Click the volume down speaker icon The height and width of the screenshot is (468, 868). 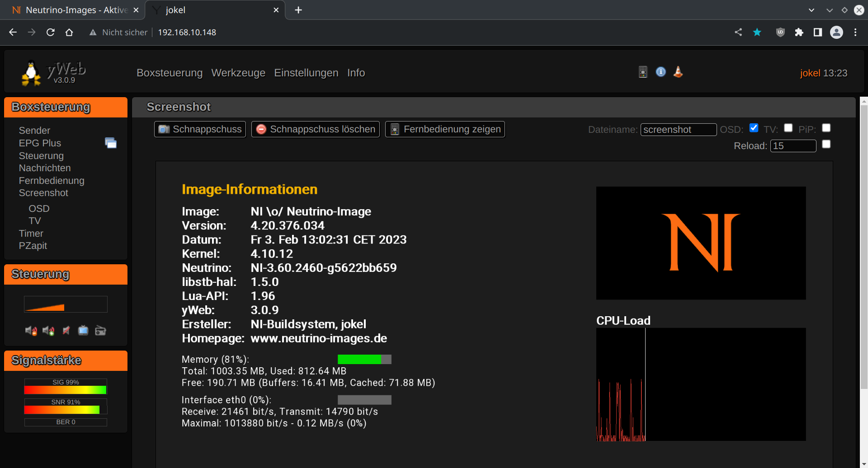point(31,331)
